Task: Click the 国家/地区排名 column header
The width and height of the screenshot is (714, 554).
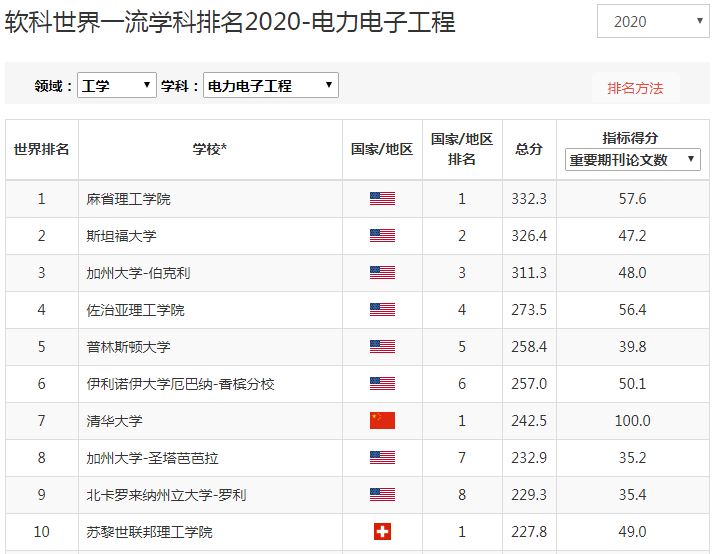Action: coord(462,149)
